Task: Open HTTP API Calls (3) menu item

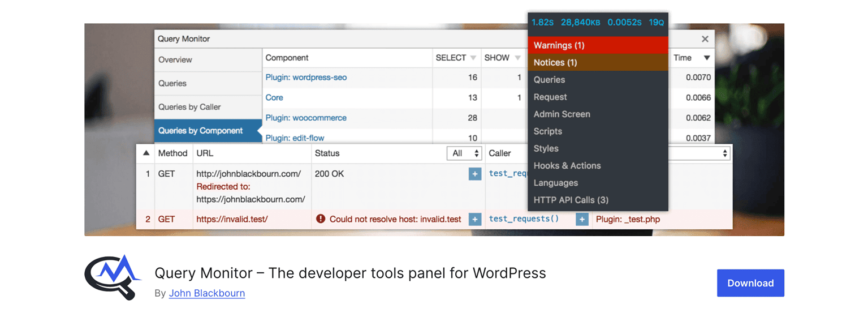Action: tap(571, 200)
